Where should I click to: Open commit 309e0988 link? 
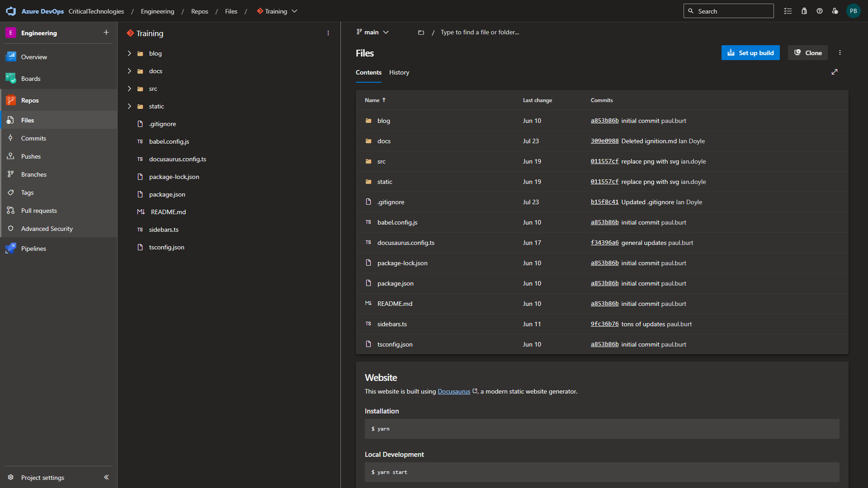click(604, 141)
